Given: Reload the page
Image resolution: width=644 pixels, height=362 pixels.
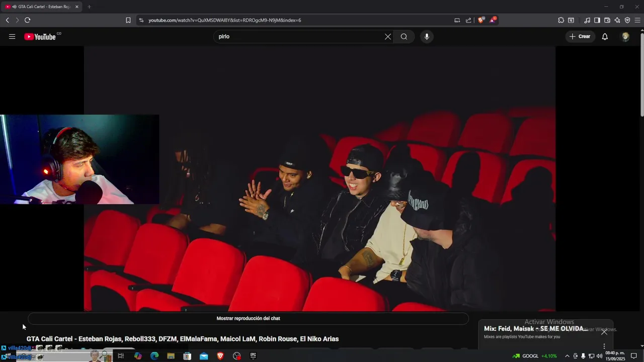Looking at the screenshot, I should click(x=27, y=20).
